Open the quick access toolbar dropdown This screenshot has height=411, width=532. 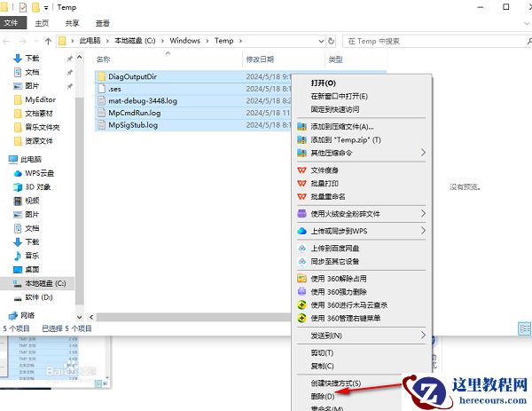[x=46, y=7]
